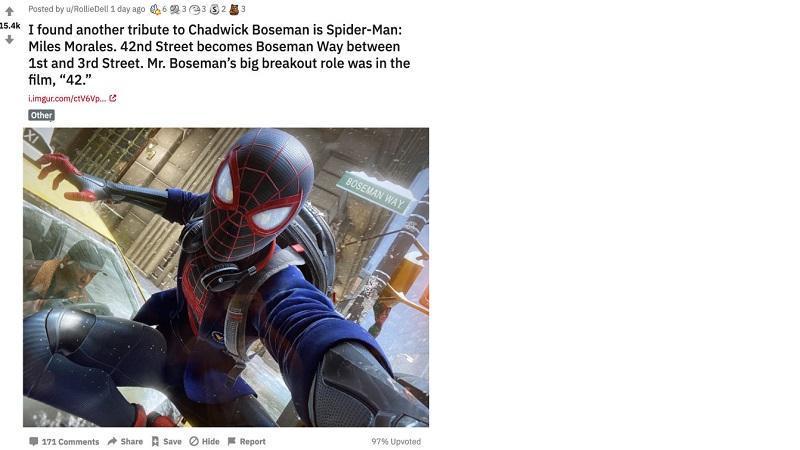Downvote the Spider-Man post
800x450 pixels.
[9, 39]
